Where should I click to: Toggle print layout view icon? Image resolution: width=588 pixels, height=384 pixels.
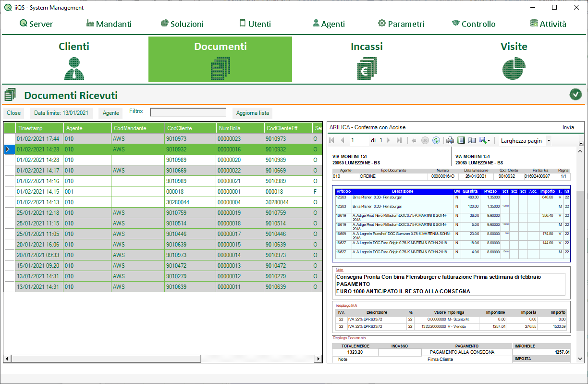[x=461, y=141]
